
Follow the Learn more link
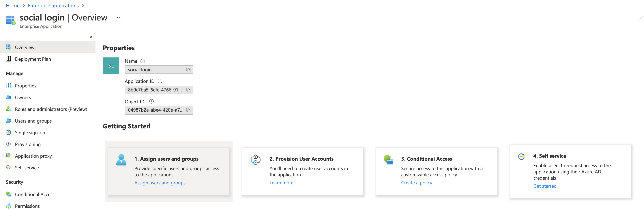pyautogui.click(x=281, y=183)
